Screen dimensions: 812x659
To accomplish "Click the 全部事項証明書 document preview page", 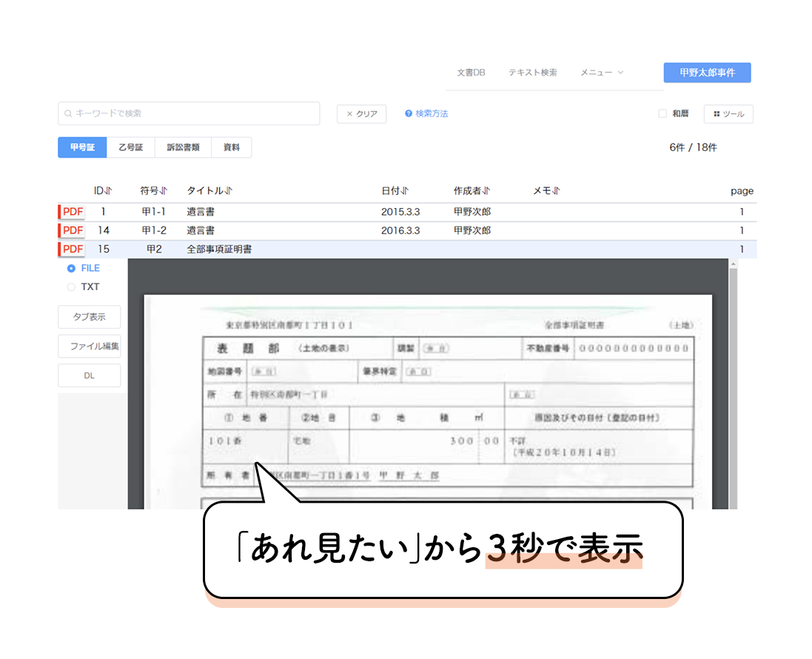I will (x=428, y=402).
